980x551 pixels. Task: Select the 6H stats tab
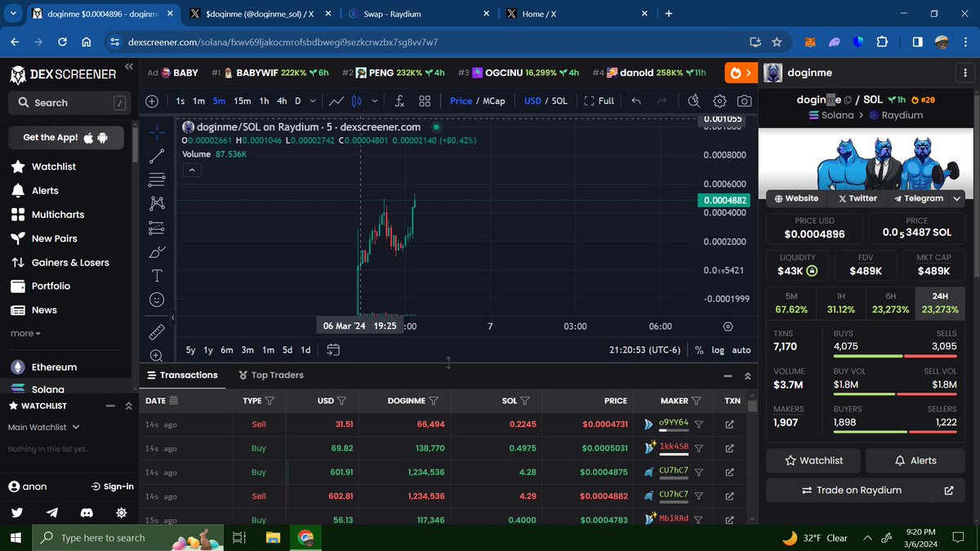[x=890, y=302]
